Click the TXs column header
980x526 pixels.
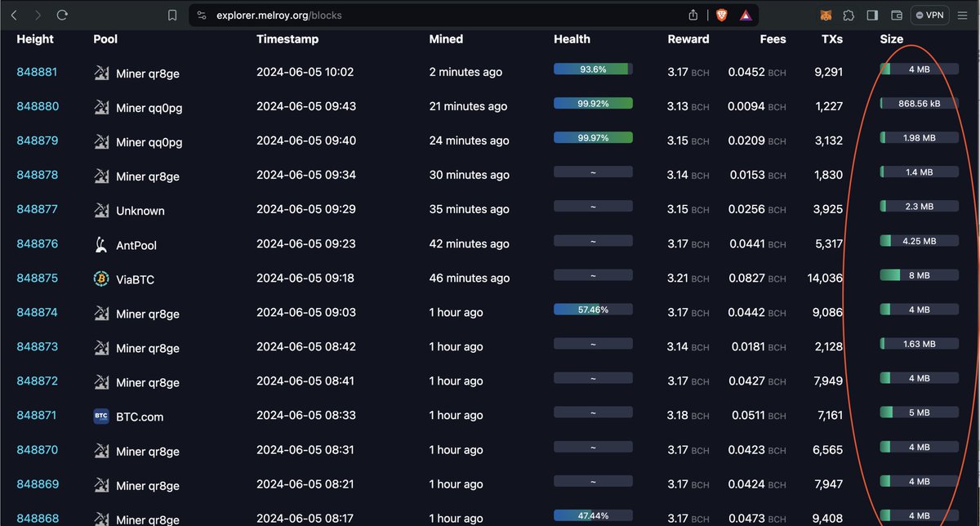[832, 39]
